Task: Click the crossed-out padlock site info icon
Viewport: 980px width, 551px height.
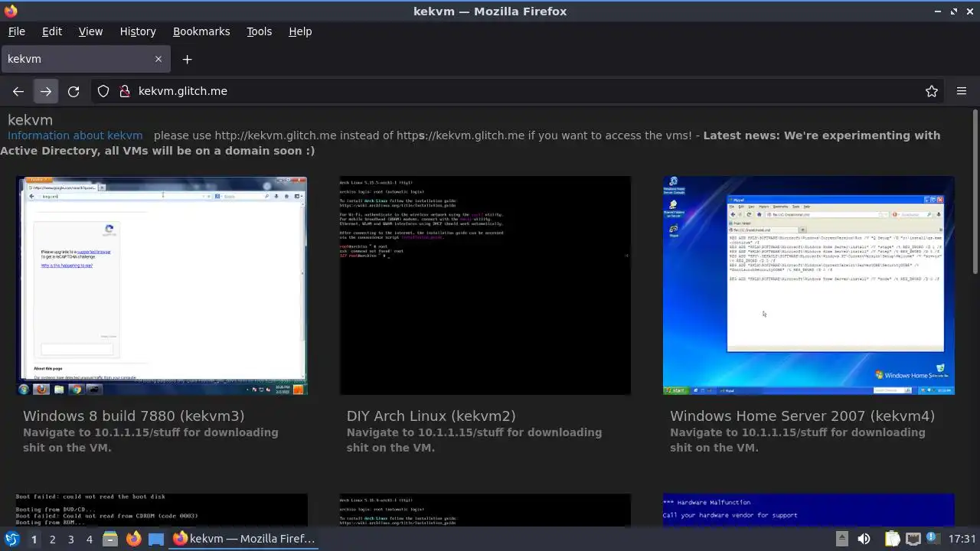Action: click(x=125, y=91)
